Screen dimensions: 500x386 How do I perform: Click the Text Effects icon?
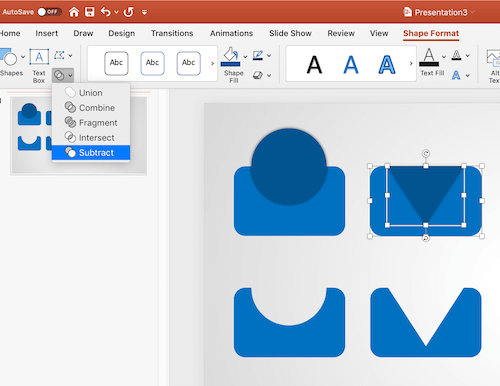(456, 75)
